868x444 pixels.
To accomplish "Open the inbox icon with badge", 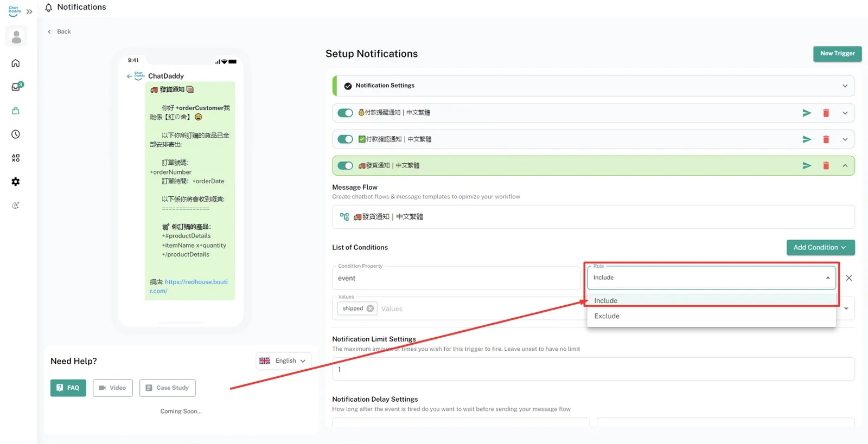I will tap(16, 87).
